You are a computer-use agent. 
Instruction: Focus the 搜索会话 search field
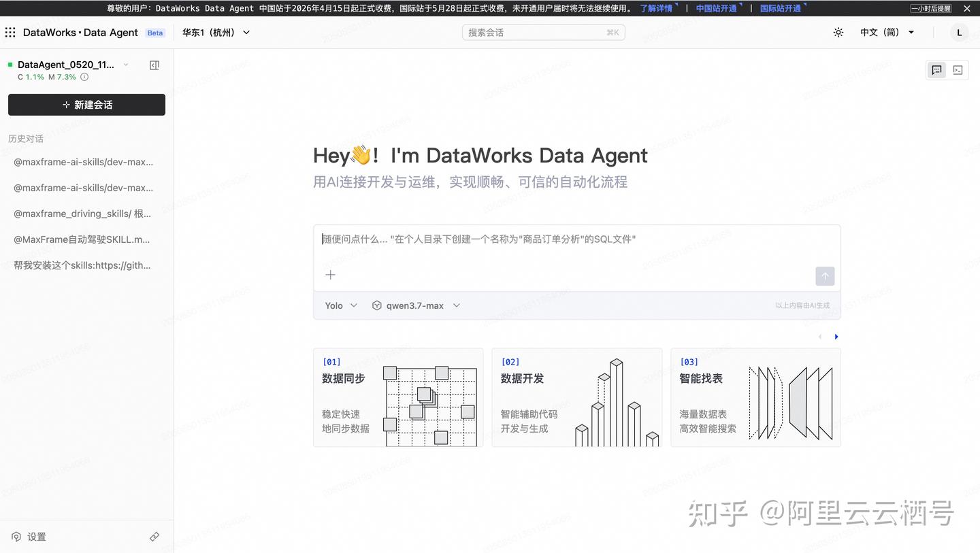pos(543,33)
